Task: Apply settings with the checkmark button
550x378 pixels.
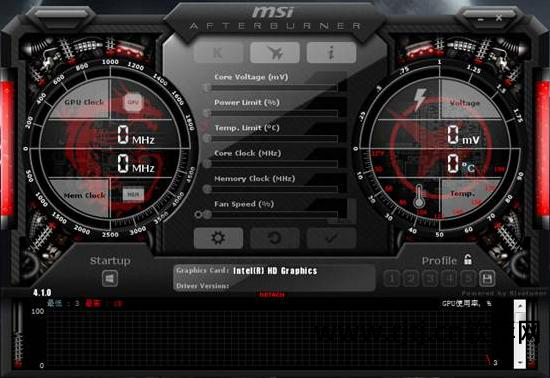Action: coord(331,238)
